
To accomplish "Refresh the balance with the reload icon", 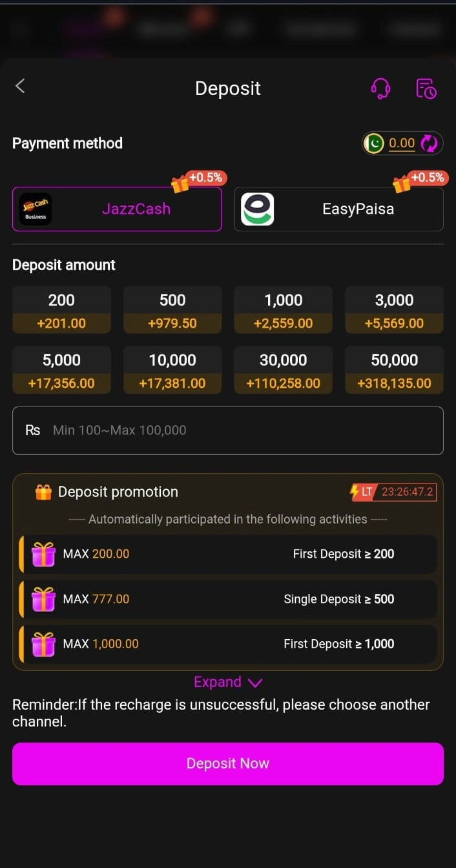I will pyautogui.click(x=429, y=143).
